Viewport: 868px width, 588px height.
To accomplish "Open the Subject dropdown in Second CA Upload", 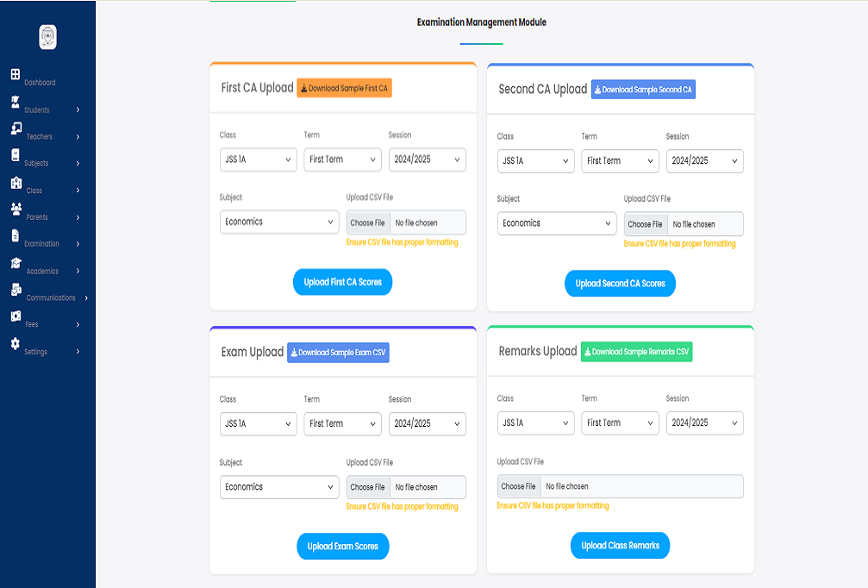I will point(556,223).
